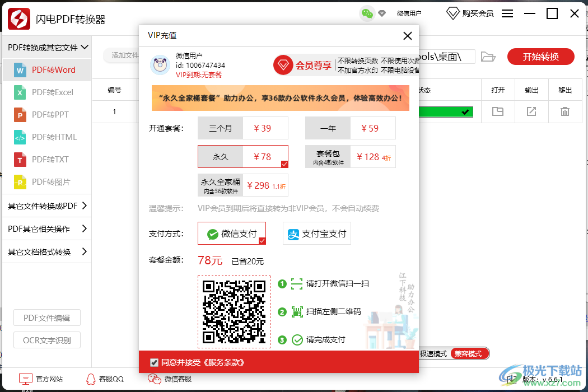Select the PDF转图片 conversion option
Image resolution: width=588 pixels, height=392 pixels.
46,182
